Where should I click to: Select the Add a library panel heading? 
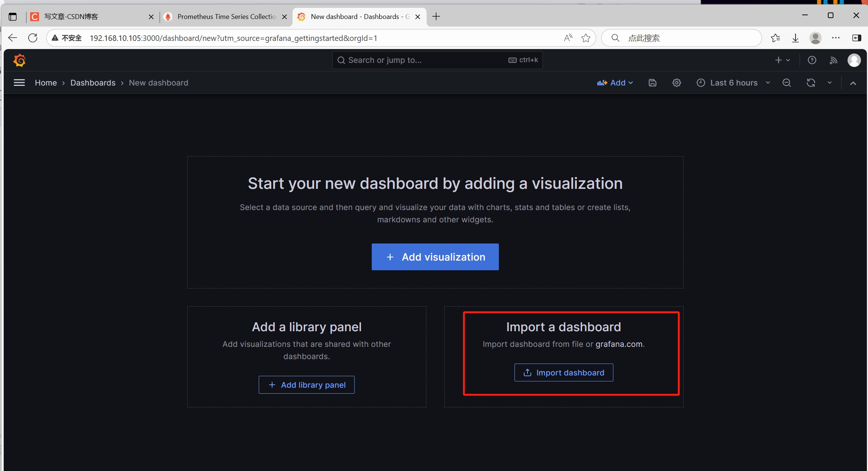[x=307, y=327]
